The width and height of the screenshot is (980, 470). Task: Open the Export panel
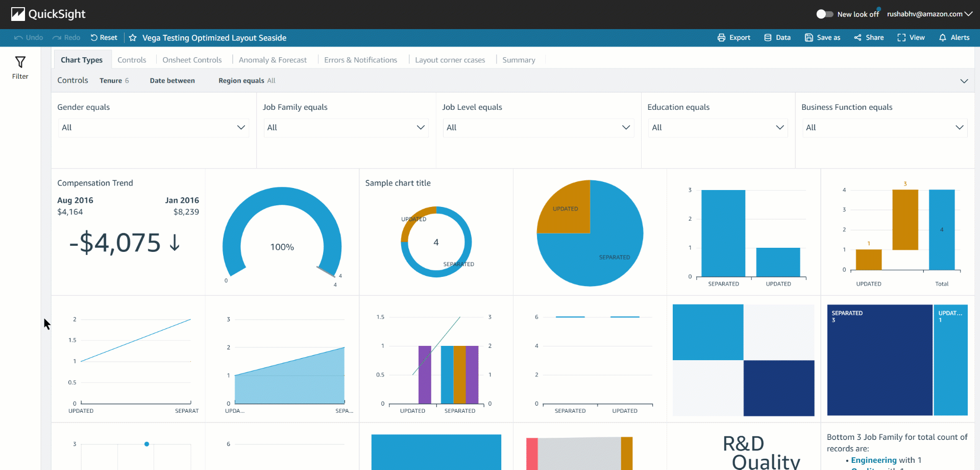pos(733,37)
